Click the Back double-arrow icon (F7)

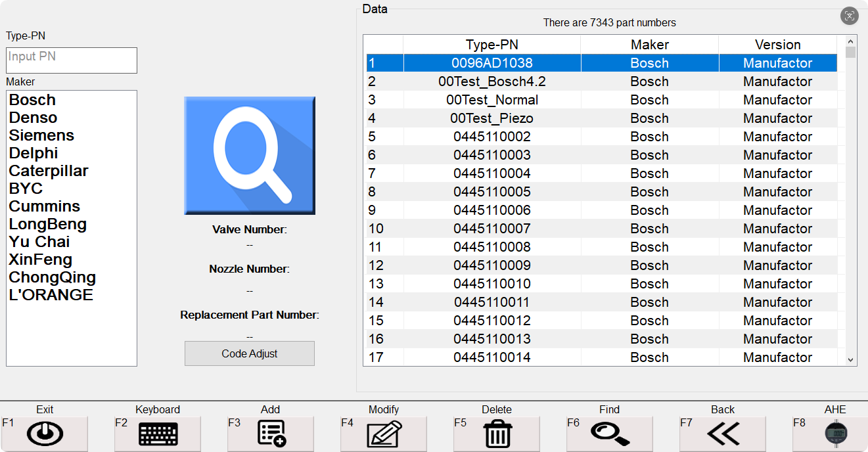coord(722,434)
